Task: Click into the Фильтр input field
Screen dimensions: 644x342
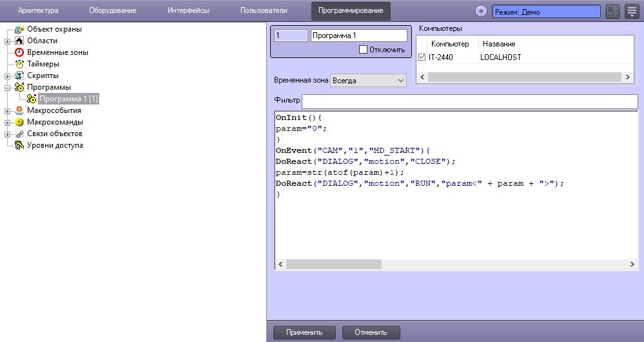Action: [x=469, y=101]
